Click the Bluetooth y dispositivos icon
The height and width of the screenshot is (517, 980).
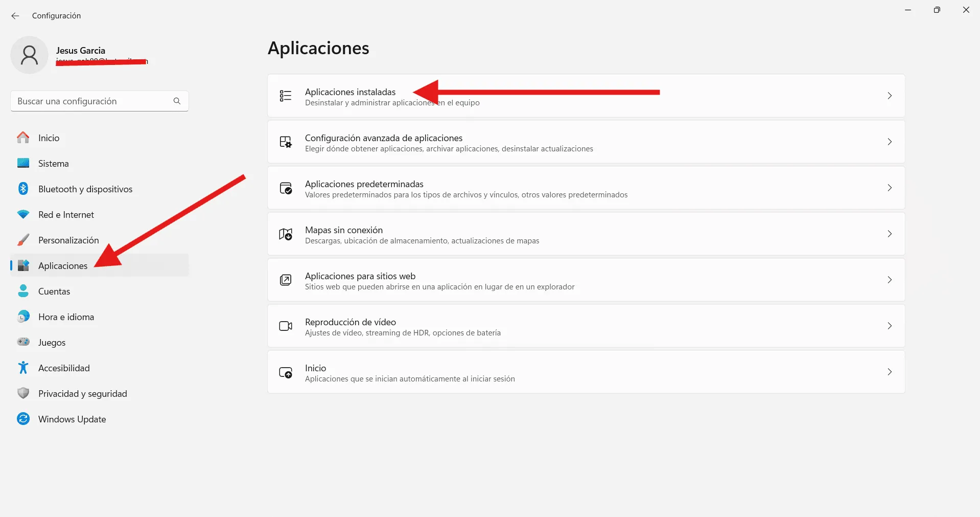coord(23,189)
